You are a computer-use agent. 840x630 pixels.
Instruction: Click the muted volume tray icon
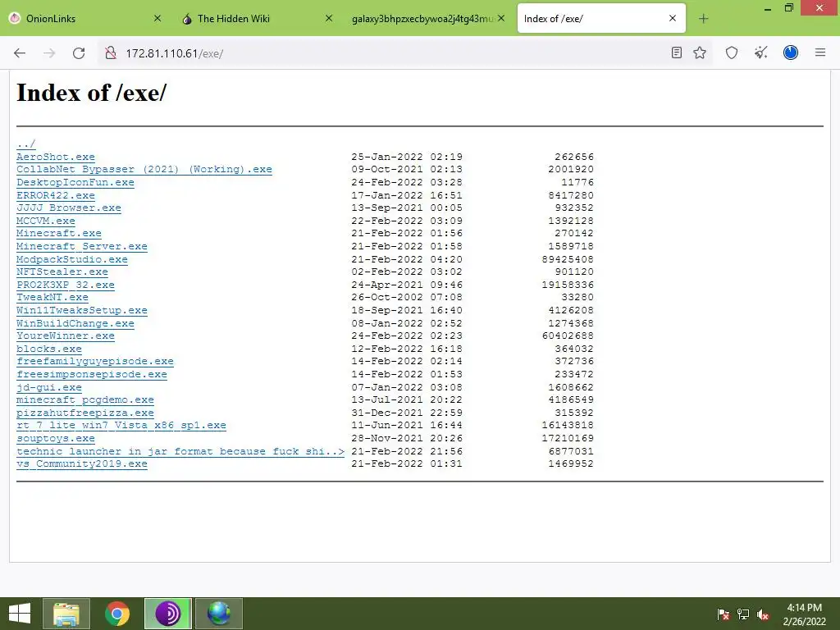tap(763, 614)
